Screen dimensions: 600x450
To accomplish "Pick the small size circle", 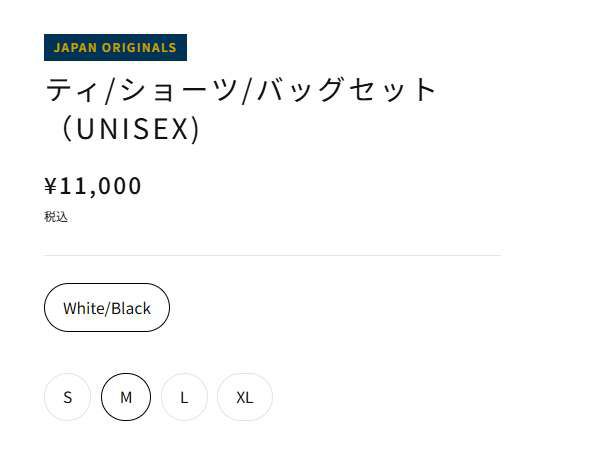I will [67, 397].
